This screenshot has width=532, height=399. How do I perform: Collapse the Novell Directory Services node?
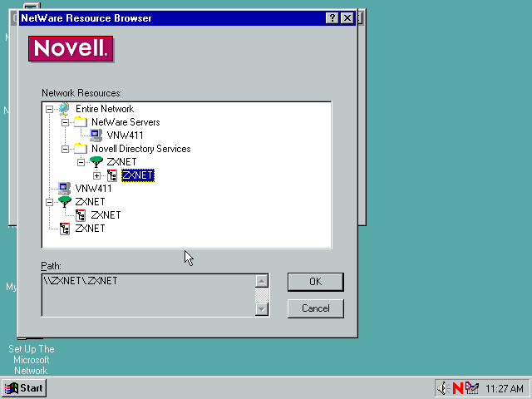click(x=65, y=149)
